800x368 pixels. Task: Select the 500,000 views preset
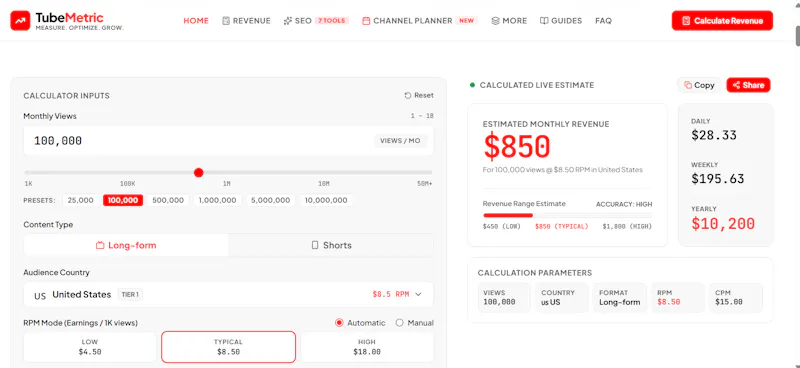(168, 201)
